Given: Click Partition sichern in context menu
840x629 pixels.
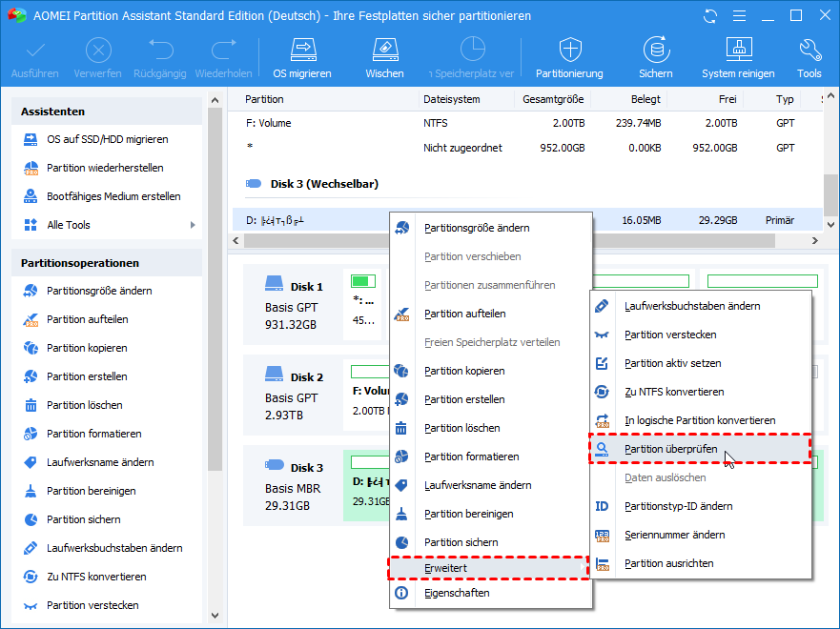Looking at the screenshot, I should point(490,542).
